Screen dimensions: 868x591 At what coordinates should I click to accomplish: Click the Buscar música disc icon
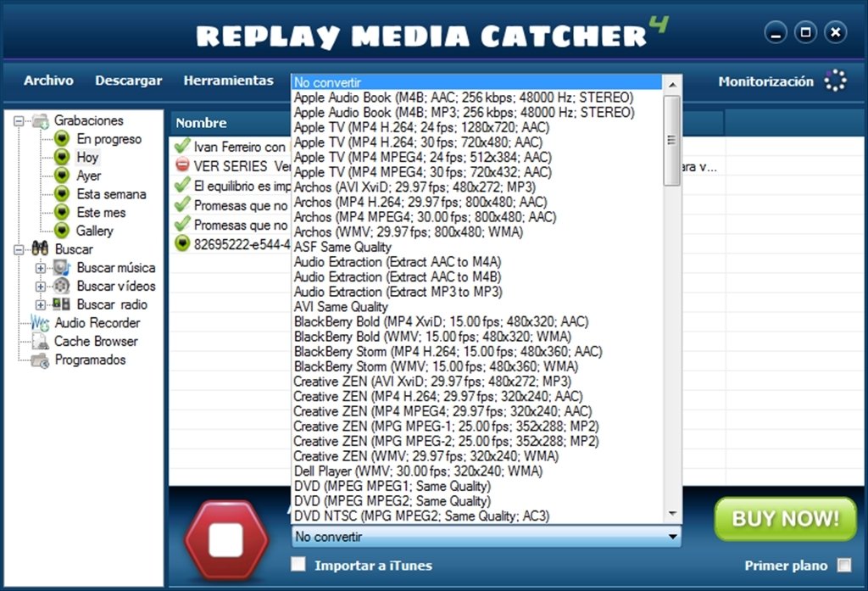point(61,268)
